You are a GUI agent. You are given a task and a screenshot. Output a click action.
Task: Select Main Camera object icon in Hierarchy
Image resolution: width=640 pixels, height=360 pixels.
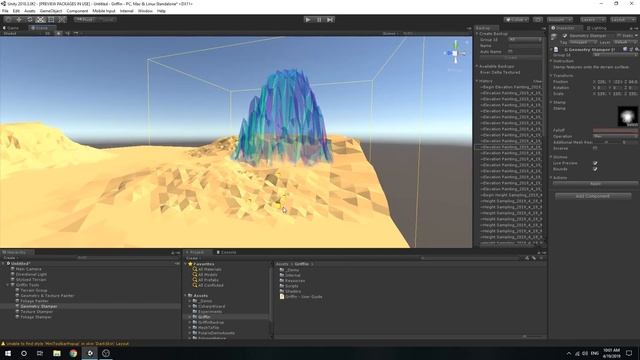tap(13, 269)
